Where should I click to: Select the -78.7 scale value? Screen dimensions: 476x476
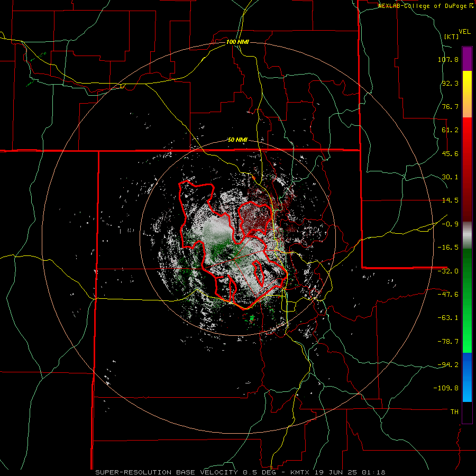click(448, 342)
